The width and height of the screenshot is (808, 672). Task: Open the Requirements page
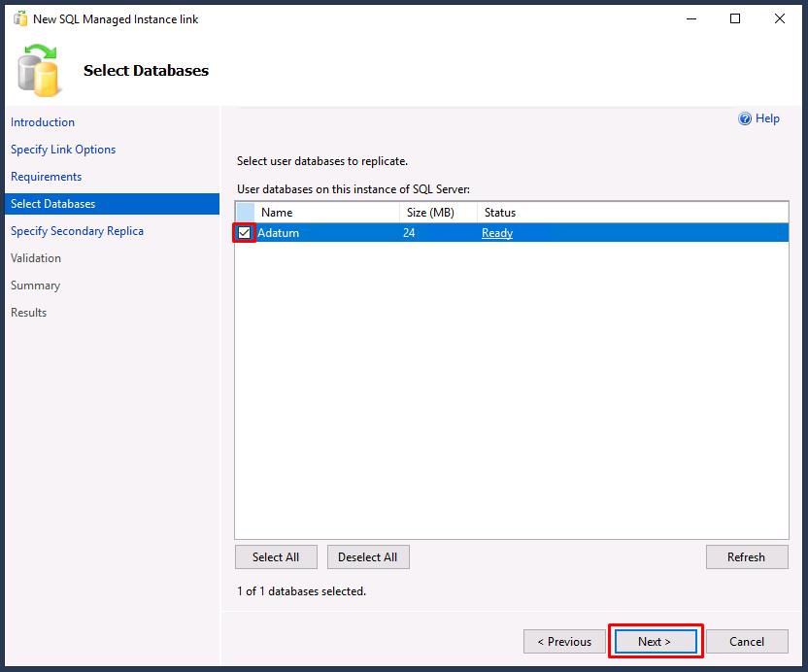pyautogui.click(x=47, y=177)
